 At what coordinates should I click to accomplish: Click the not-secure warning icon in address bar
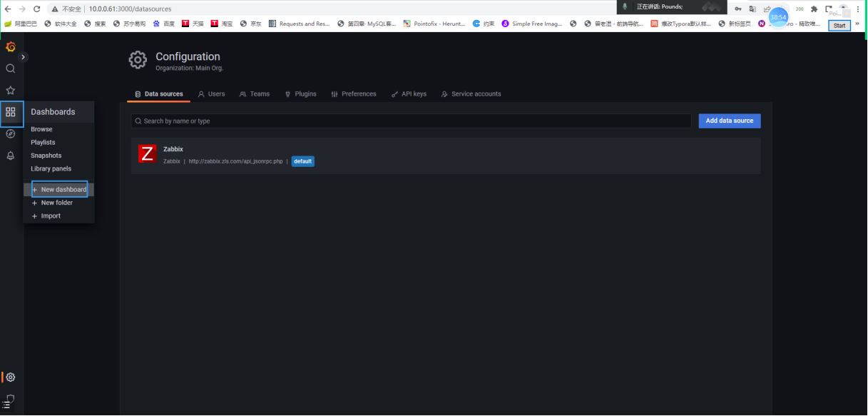[55, 9]
